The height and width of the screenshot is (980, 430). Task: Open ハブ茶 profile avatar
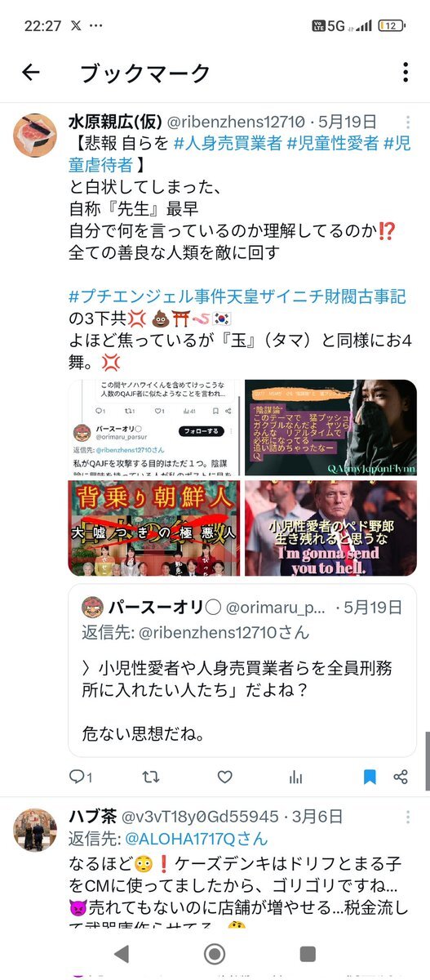click(x=35, y=831)
